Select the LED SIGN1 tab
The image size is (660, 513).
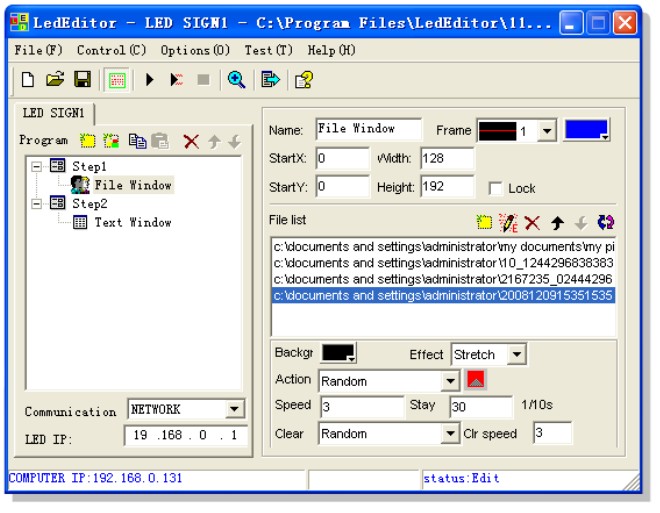tap(53, 113)
